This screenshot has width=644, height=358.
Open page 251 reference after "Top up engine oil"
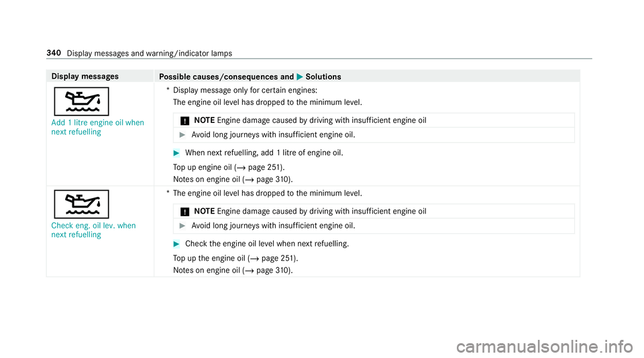point(251,165)
